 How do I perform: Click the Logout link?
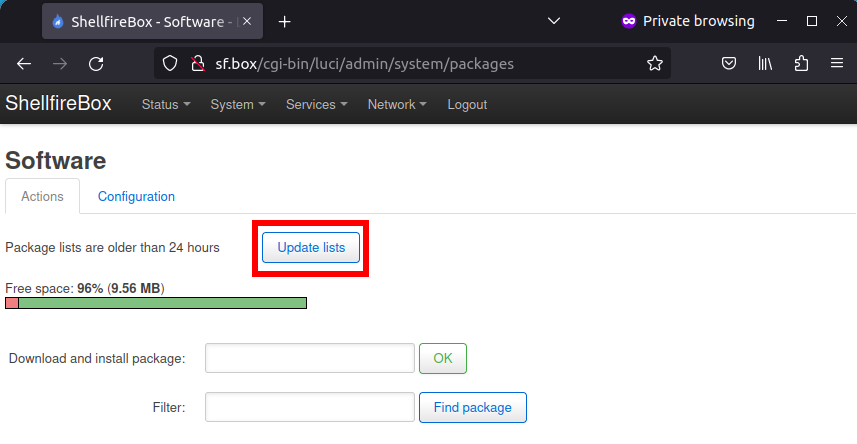467,104
